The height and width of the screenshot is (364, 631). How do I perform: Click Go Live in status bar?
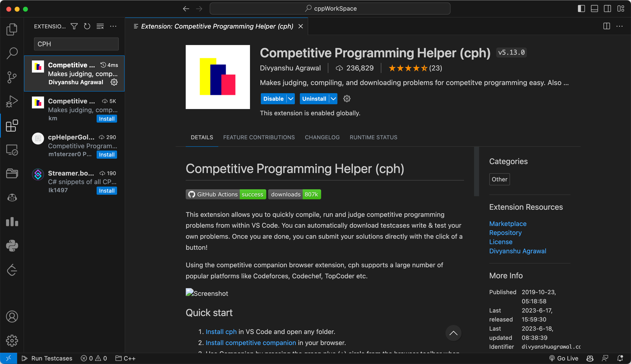pos(564,358)
